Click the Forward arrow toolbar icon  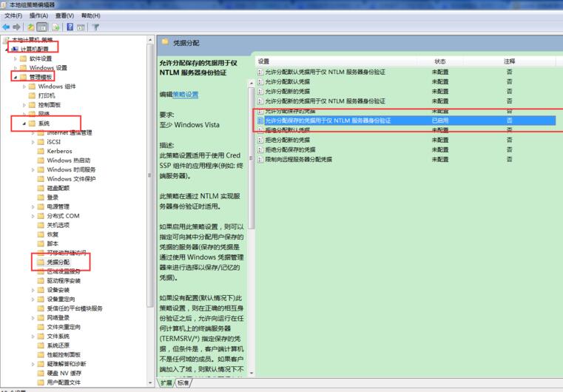[x=16, y=27]
